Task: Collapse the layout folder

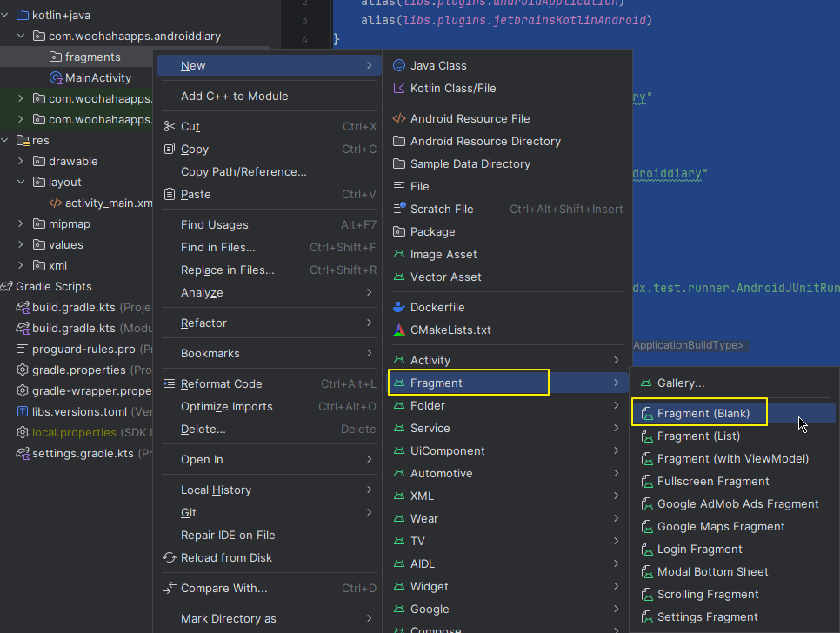Action: (x=21, y=182)
